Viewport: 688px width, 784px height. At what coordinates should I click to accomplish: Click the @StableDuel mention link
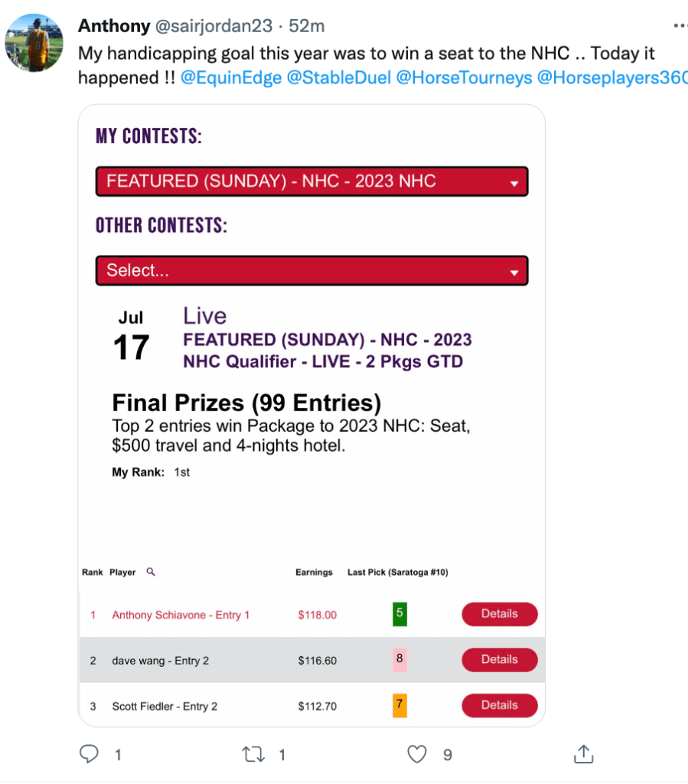(x=337, y=78)
